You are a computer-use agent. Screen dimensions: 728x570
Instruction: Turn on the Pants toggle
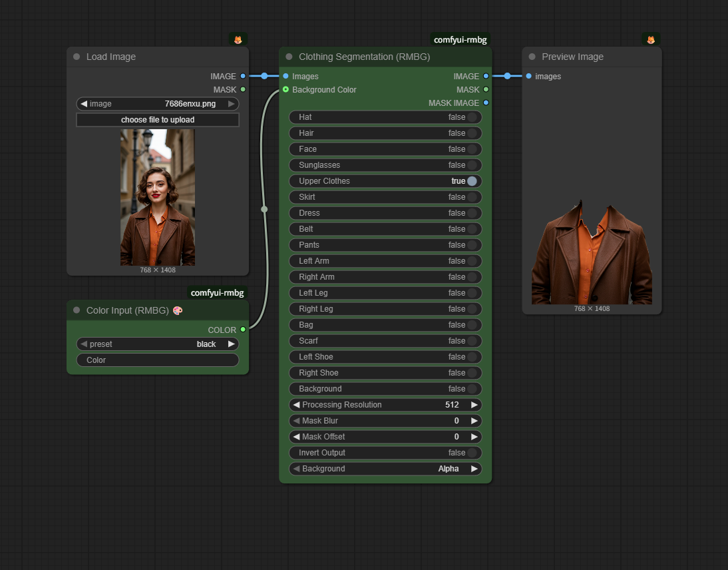coord(472,245)
